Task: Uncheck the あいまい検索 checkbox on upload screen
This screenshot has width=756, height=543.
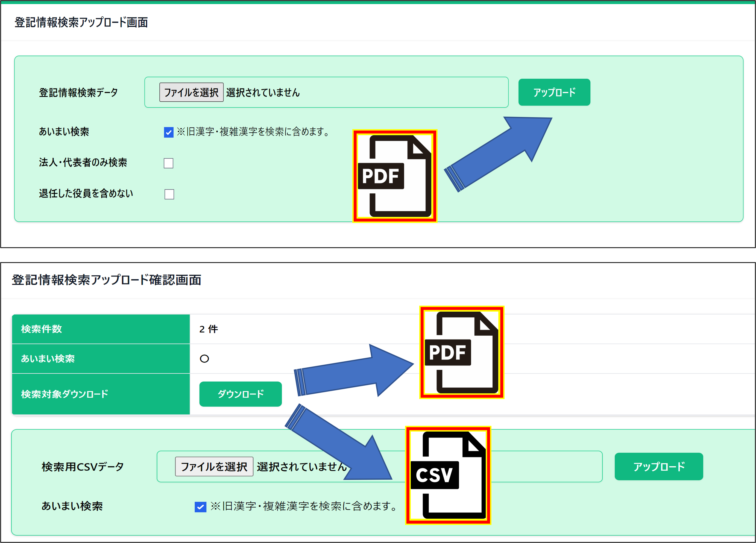Action: pos(168,132)
